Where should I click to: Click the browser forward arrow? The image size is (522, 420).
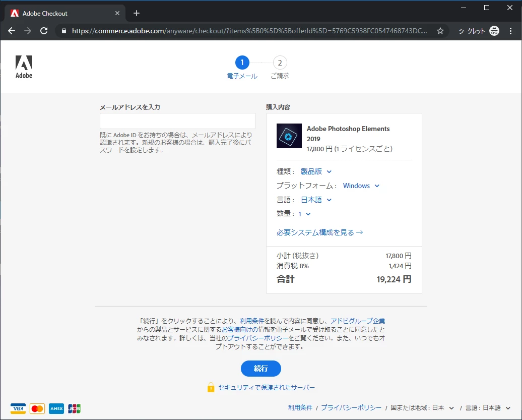tap(28, 31)
